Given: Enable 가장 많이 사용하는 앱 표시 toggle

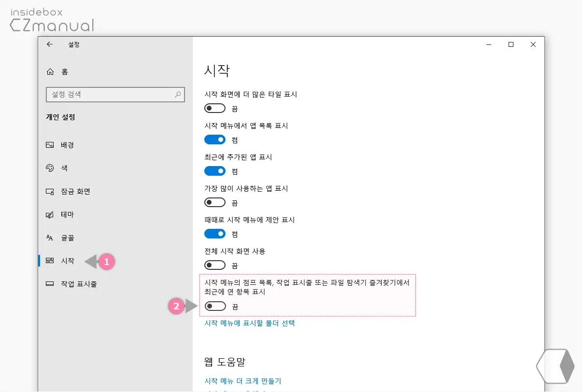Looking at the screenshot, I should coord(214,202).
